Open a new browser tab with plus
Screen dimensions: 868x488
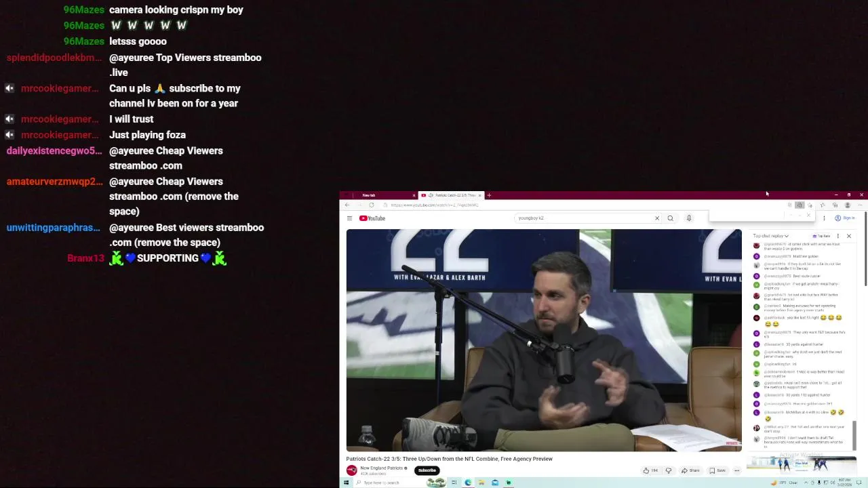click(489, 195)
